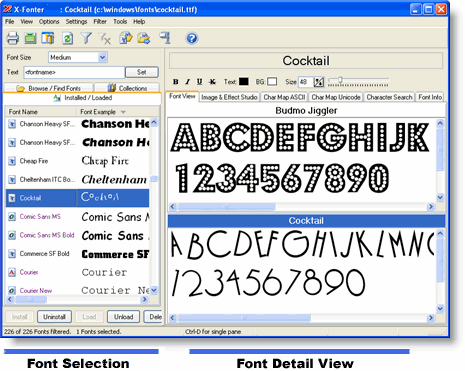
Task: Click the icon of the Courier New font row
Action: 12,291
